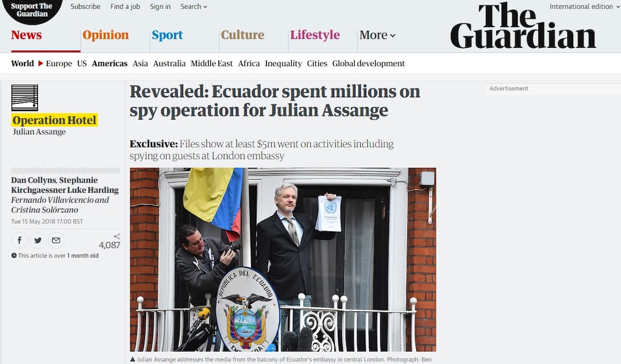Viewport: 621px width, 364px height.
Task: Share article via Facebook icon
Action: point(20,240)
